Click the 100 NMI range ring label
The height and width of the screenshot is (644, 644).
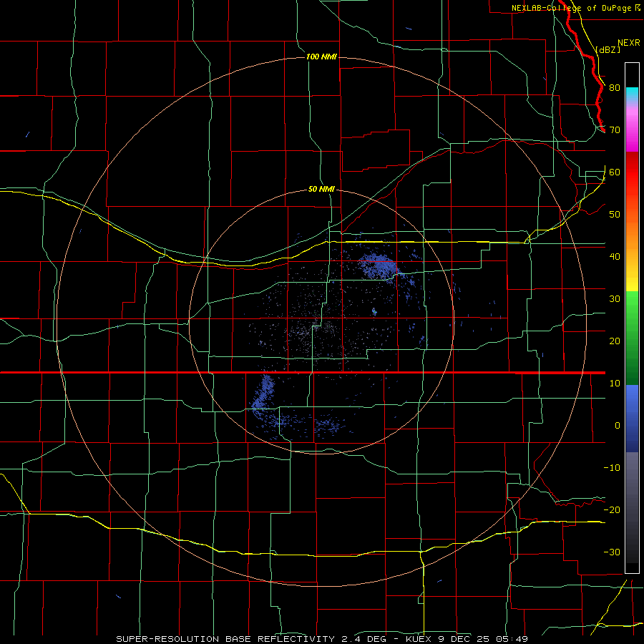[x=321, y=57]
